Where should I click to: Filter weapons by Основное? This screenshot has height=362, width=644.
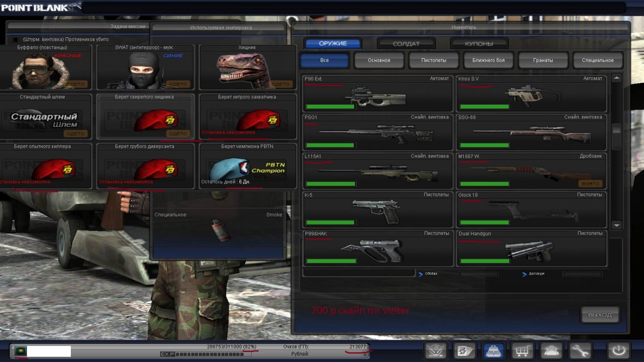click(379, 60)
